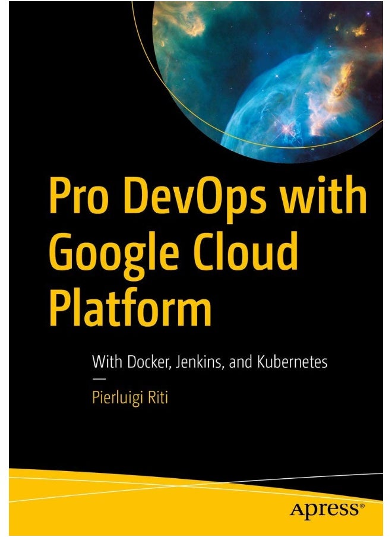Click subtitle 'With Docker, Jenkins, and Kubernetes'
The width and height of the screenshot is (392, 537).
[x=210, y=362]
